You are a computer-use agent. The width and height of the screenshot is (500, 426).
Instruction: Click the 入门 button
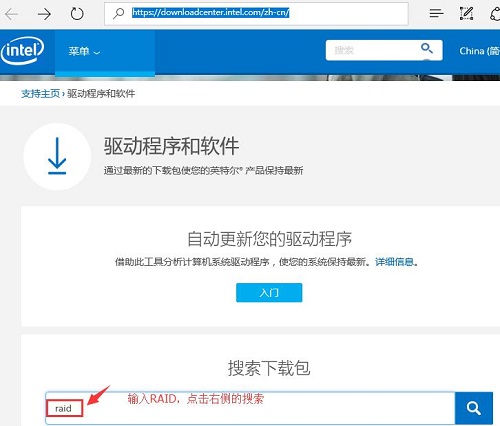[269, 293]
